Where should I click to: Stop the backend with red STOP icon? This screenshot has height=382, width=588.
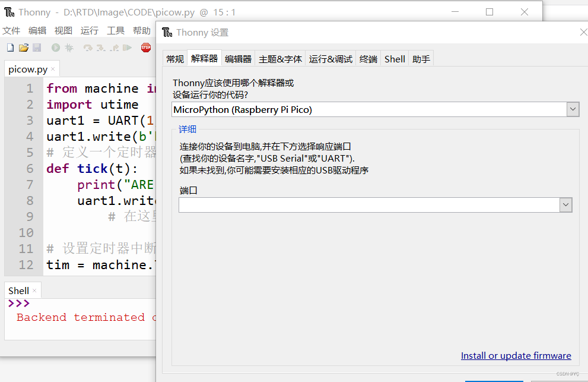pyautogui.click(x=146, y=48)
